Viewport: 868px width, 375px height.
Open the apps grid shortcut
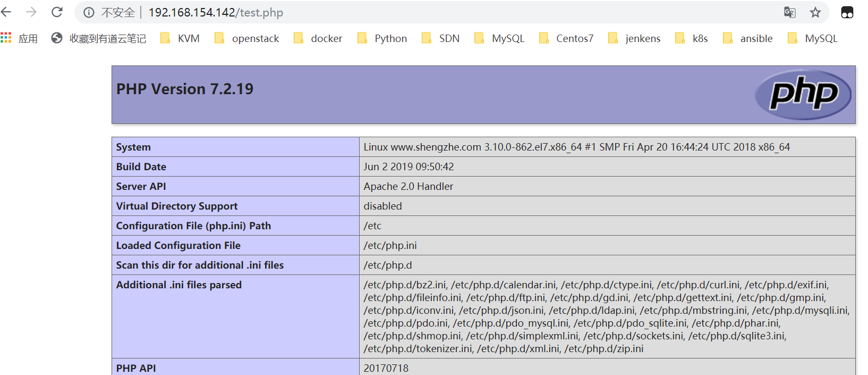point(19,38)
